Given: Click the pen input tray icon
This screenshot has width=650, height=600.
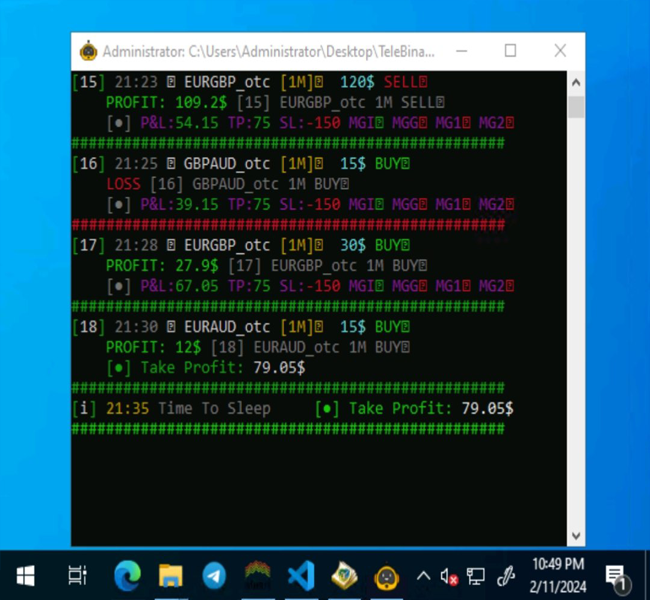Looking at the screenshot, I should (506, 576).
